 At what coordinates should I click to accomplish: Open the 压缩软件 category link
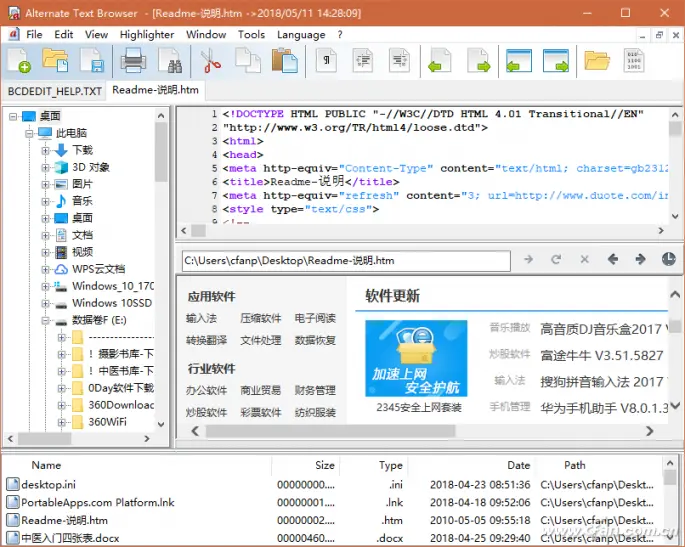coord(260,318)
